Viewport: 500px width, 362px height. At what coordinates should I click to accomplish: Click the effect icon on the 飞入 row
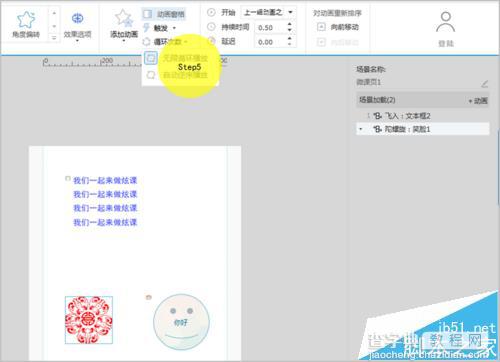377,116
